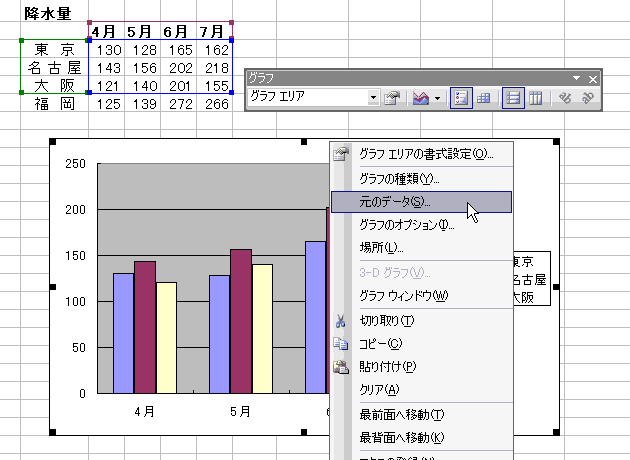
Task: Click the clipboard icon beside 貼り付け
Action: pos(341,367)
